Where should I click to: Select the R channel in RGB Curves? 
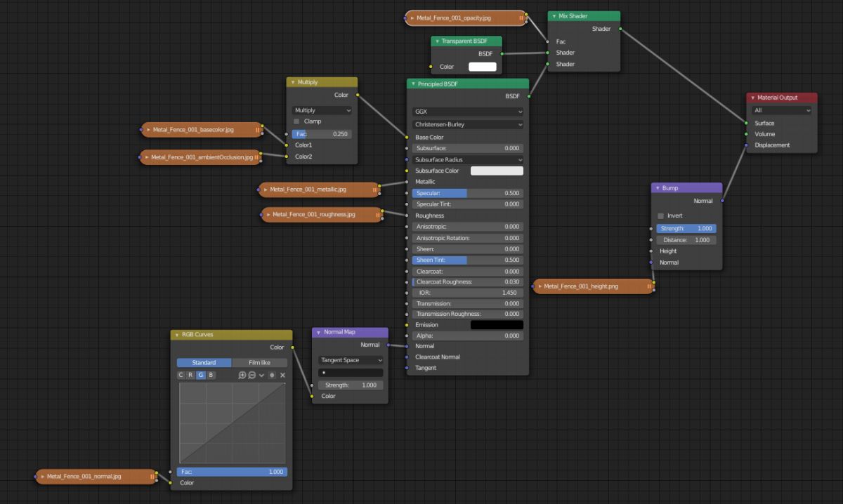tap(190, 375)
